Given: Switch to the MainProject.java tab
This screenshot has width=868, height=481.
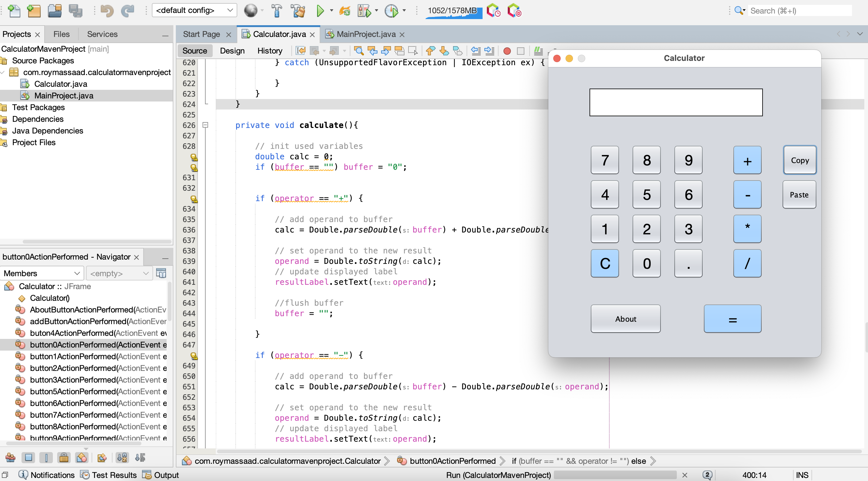Looking at the screenshot, I should coord(365,34).
